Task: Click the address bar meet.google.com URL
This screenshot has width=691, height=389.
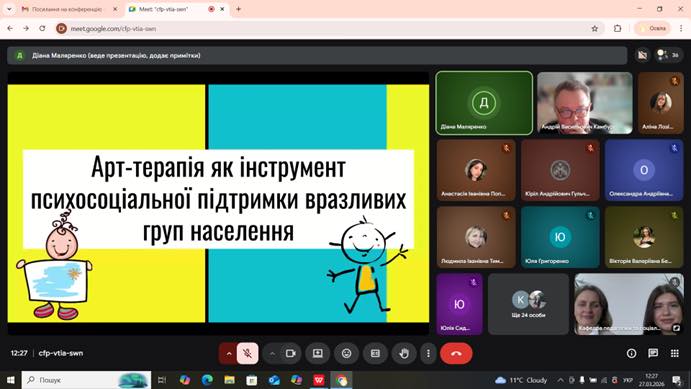Action: pyautogui.click(x=113, y=29)
